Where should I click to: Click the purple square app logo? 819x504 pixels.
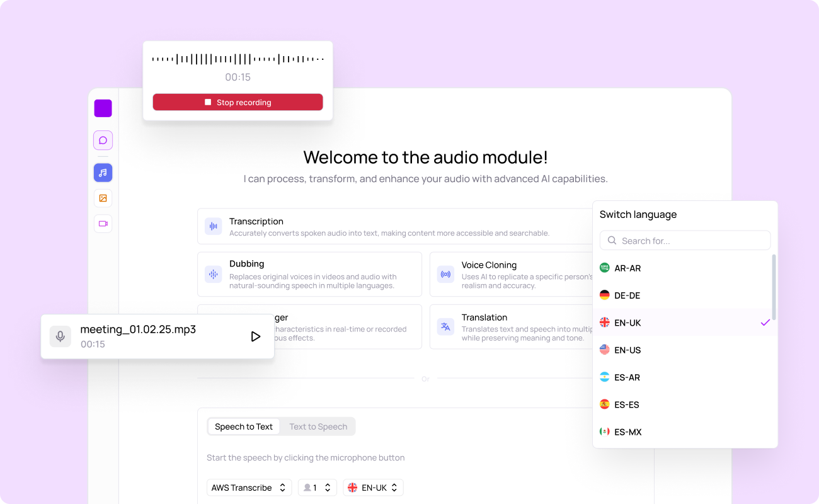(x=103, y=108)
